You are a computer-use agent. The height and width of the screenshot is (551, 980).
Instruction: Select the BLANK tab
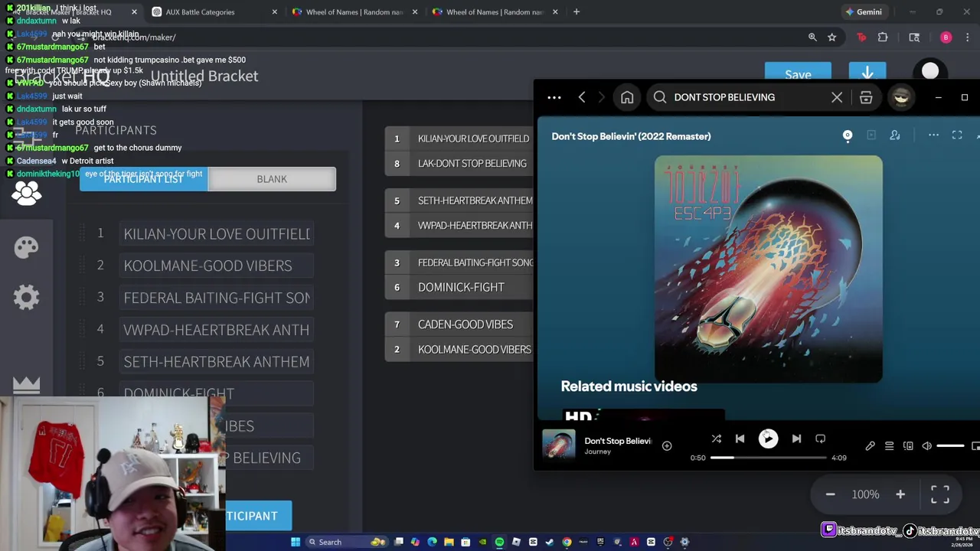[272, 179]
